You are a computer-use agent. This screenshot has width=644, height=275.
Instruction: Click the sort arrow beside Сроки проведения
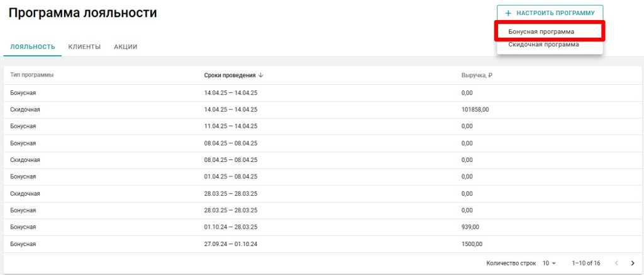260,75
